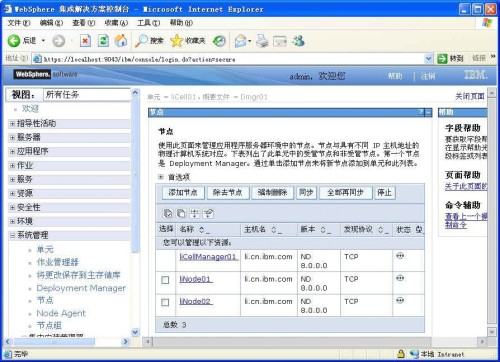This screenshot has height=362, width=500.
Task: Open the 查看 menu
Action: [84, 23]
